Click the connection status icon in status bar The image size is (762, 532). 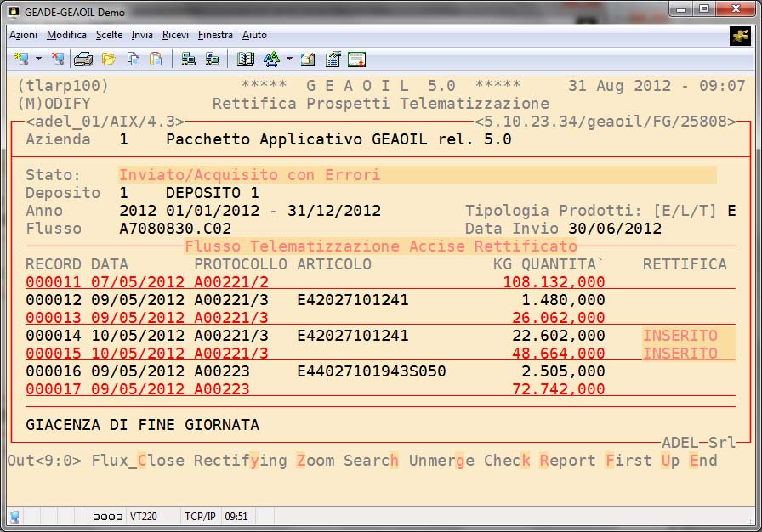pos(14,516)
